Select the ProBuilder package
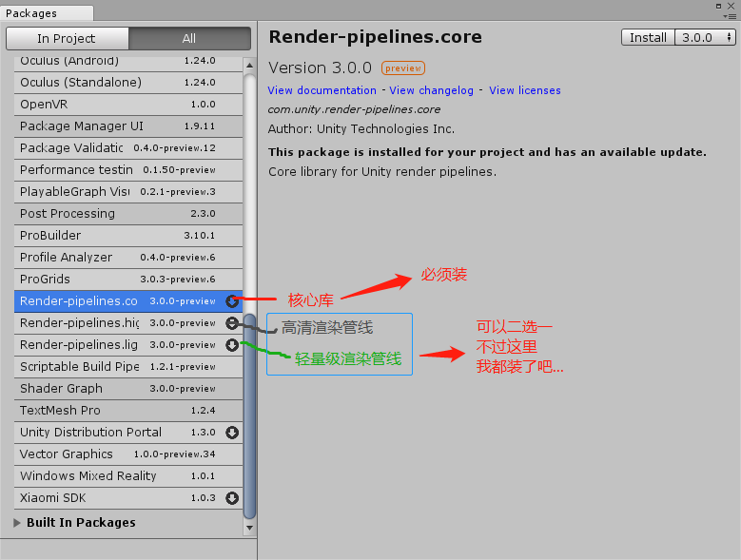The image size is (741, 560). pos(128,236)
